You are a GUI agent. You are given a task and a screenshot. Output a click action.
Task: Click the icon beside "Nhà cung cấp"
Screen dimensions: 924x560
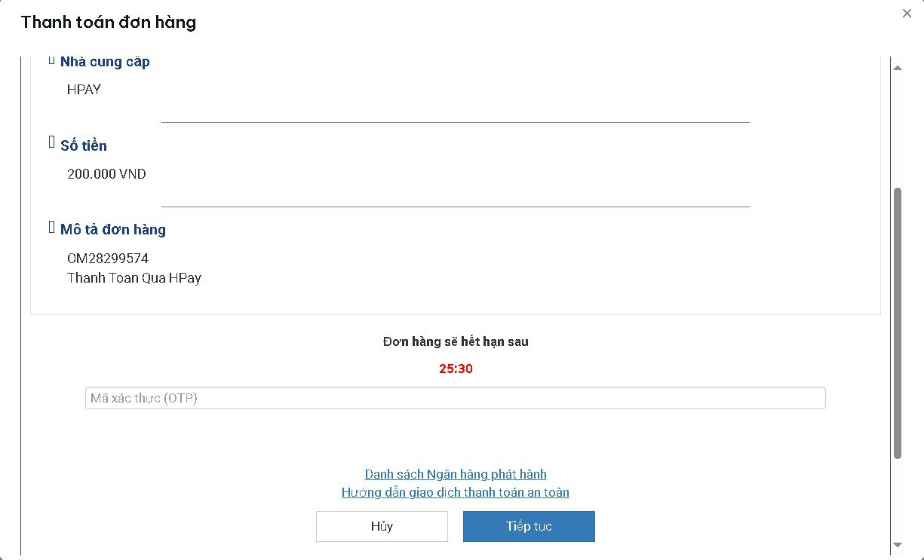click(x=52, y=60)
